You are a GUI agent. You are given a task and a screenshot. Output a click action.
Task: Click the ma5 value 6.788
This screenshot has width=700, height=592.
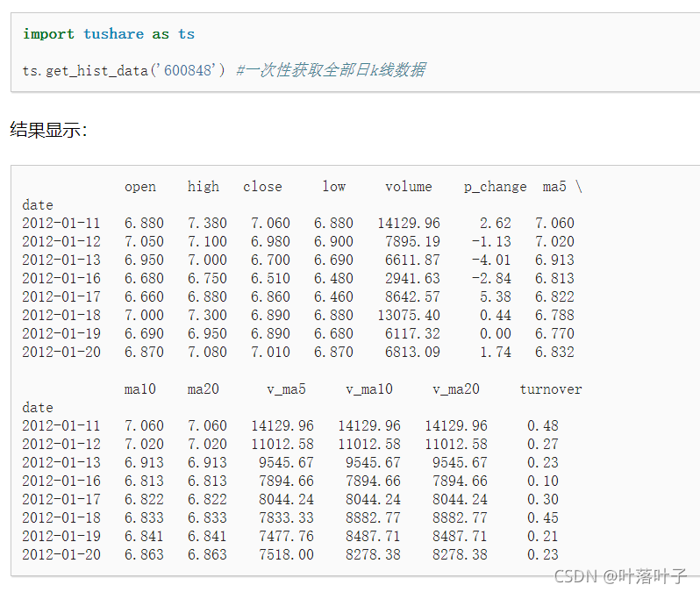554,315
